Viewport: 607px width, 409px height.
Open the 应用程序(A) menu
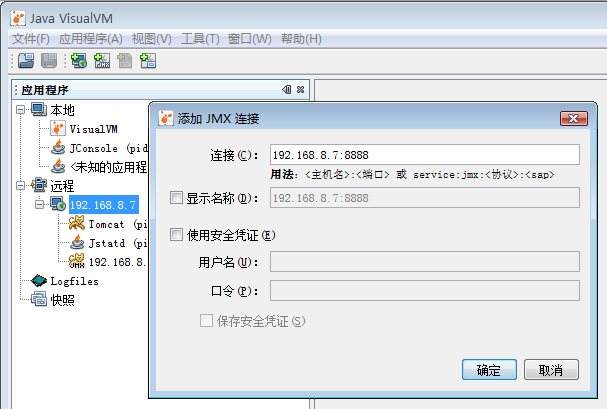coord(91,39)
